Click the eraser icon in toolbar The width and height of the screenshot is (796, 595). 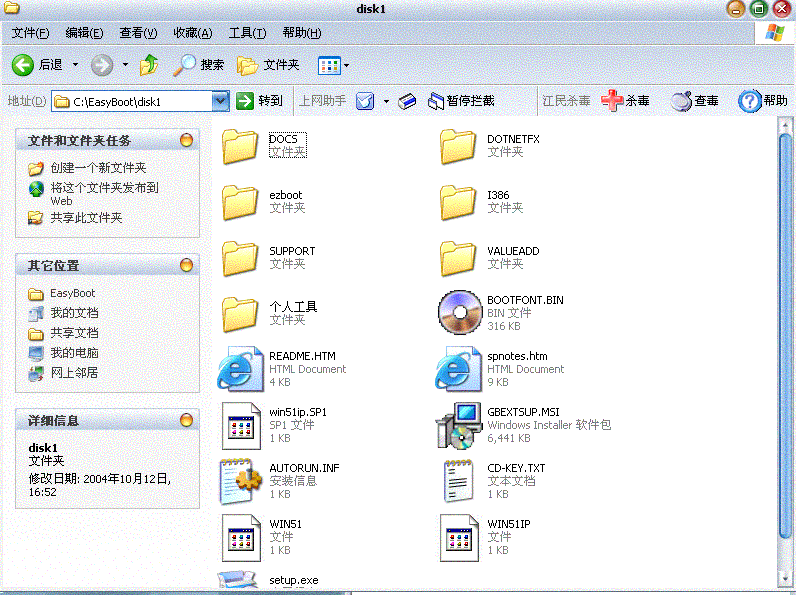pyautogui.click(x=407, y=101)
